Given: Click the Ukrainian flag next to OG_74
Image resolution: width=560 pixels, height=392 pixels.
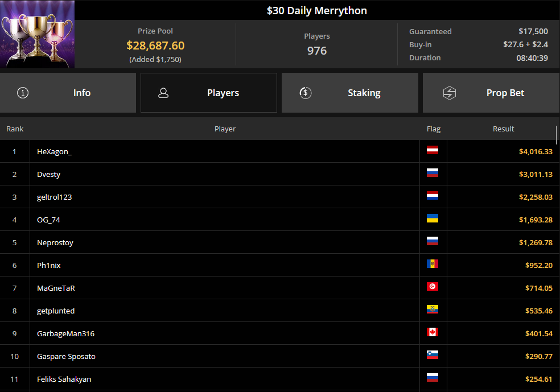Looking at the screenshot, I should pos(433,218).
